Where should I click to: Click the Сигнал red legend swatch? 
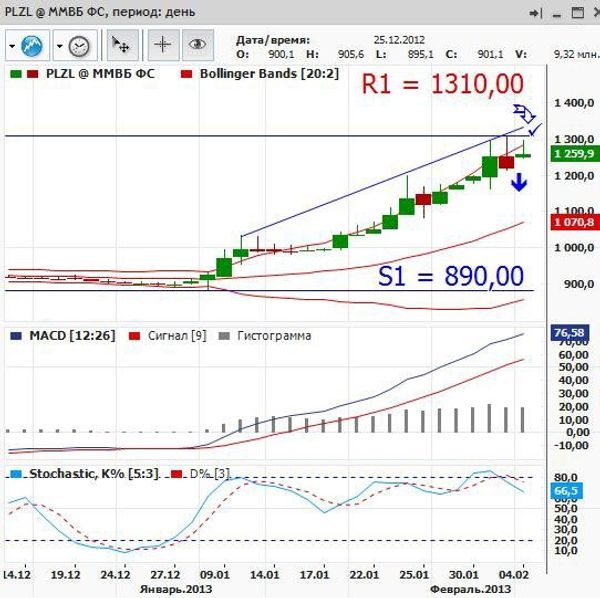pos(134,336)
